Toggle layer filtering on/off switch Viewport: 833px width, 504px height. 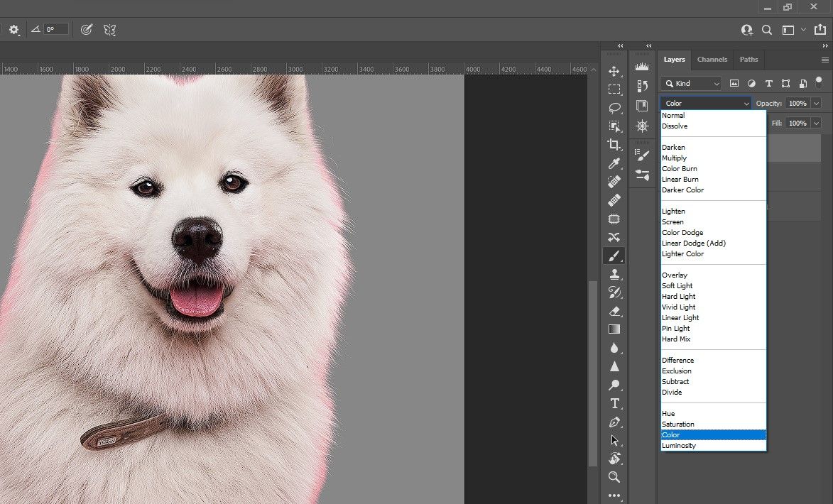818,82
